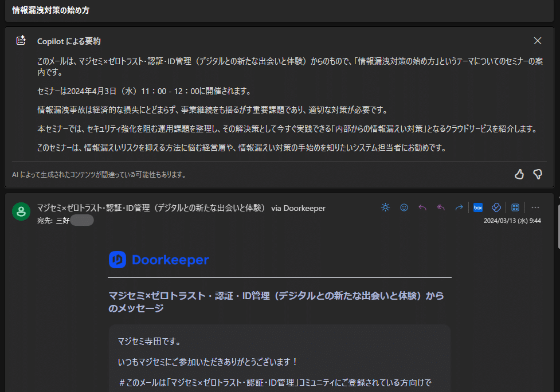Click the email subject 情報漏洩対策の始め方
The image size is (560, 392).
(x=50, y=10)
